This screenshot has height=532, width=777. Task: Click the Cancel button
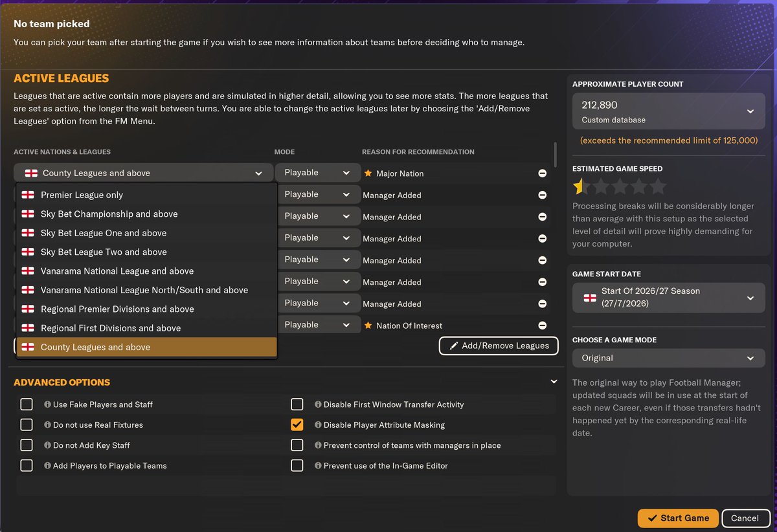click(745, 518)
